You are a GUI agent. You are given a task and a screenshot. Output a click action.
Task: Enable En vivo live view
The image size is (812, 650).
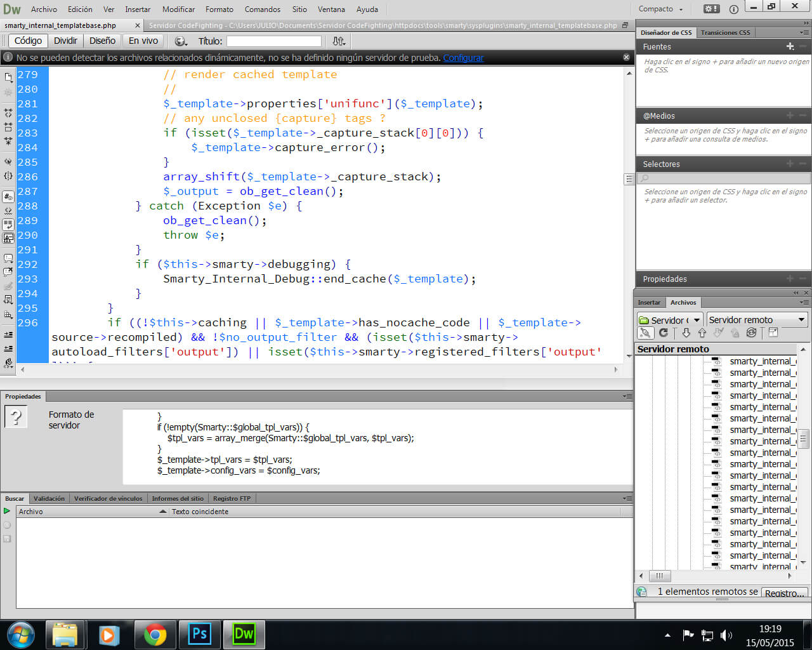point(143,41)
